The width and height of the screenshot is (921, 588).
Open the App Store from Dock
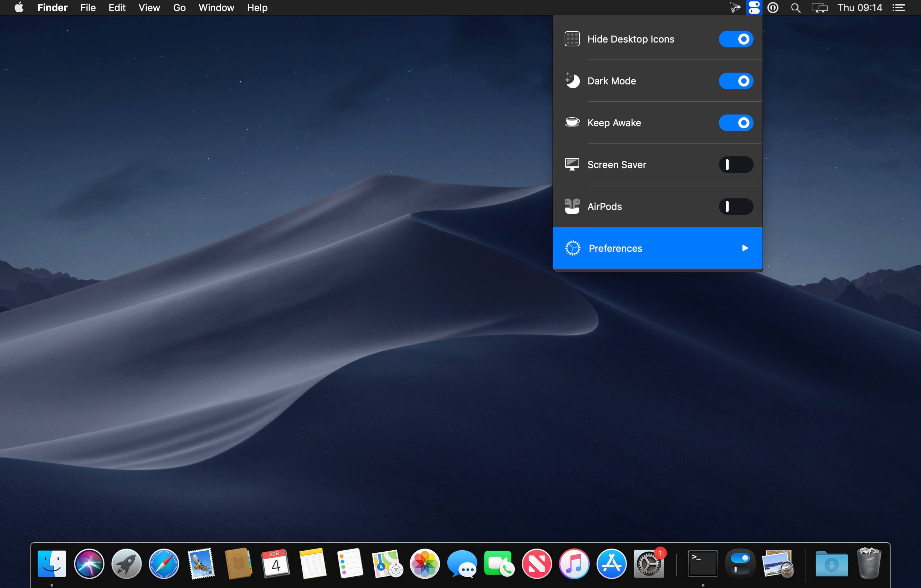point(611,564)
